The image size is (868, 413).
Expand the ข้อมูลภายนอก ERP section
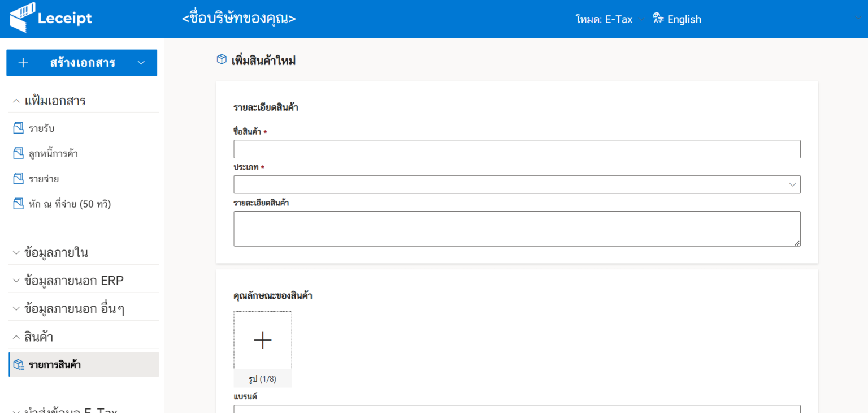[x=16, y=281]
